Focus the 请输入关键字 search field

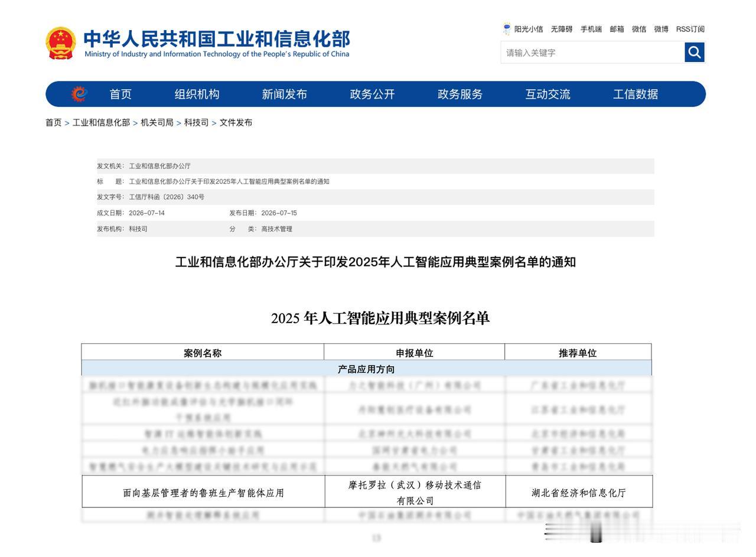click(592, 53)
